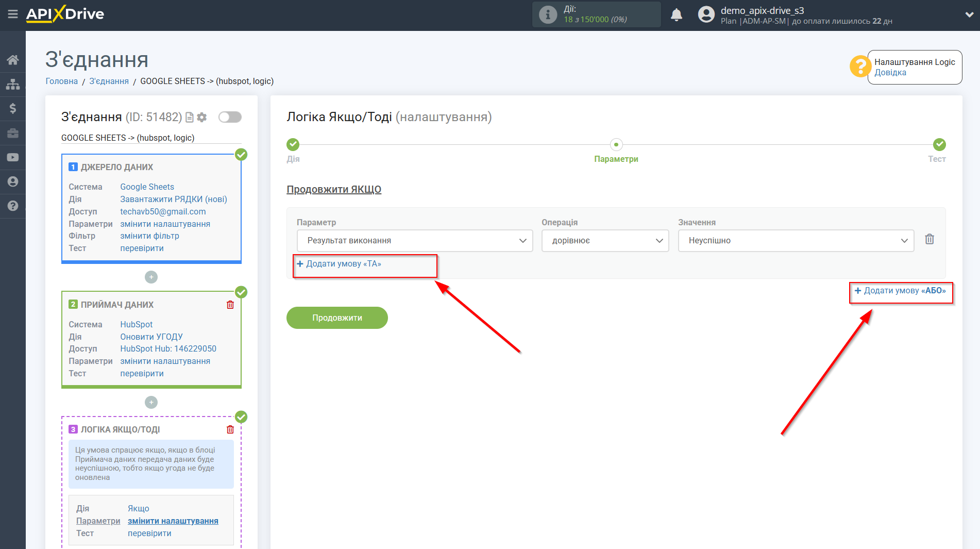Click data receiver перевірити test link

(x=142, y=373)
